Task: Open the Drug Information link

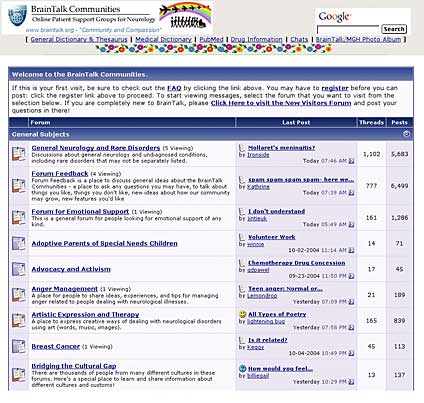Action: pos(256,39)
